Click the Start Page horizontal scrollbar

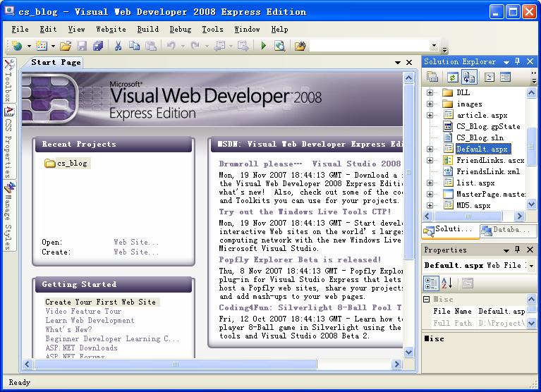[212, 365]
